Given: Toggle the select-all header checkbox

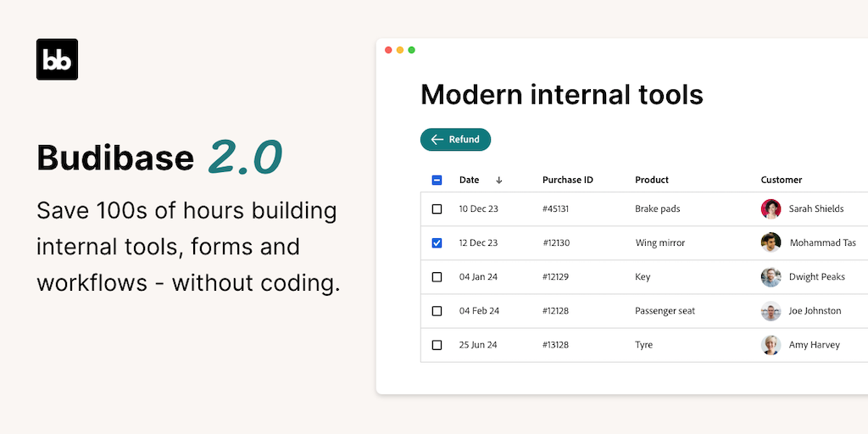Looking at the screenshot, I should pos(437,180).
